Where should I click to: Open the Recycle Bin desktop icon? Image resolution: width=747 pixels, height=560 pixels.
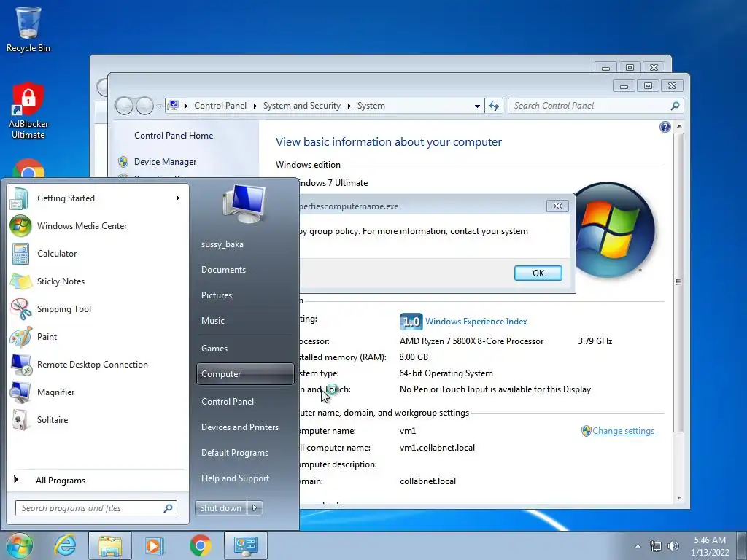pyautogui.click(x=28, y=28)
